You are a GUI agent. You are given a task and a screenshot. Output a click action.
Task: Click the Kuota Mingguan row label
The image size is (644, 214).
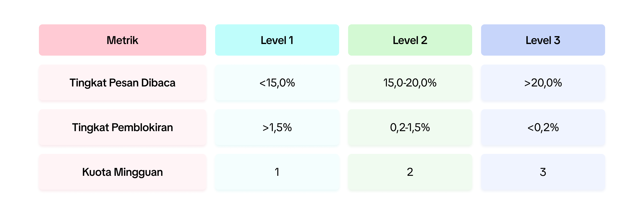click(x=122, y=172)
